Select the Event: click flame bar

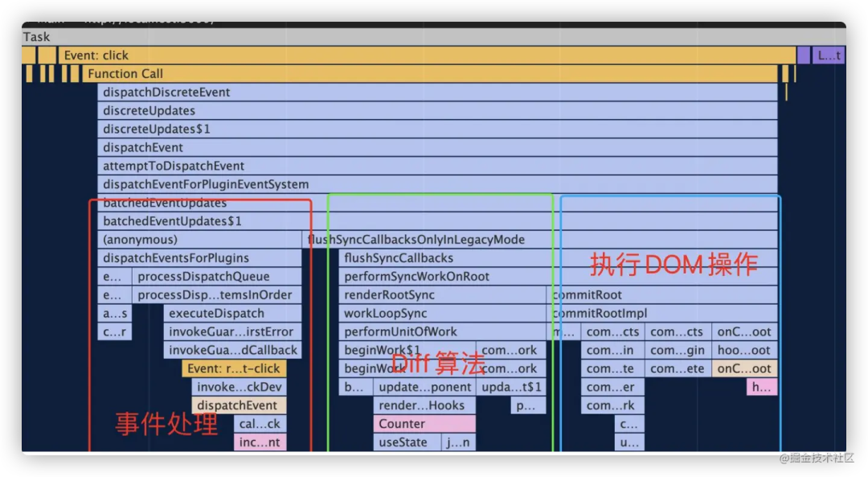[x=427, y=55]
